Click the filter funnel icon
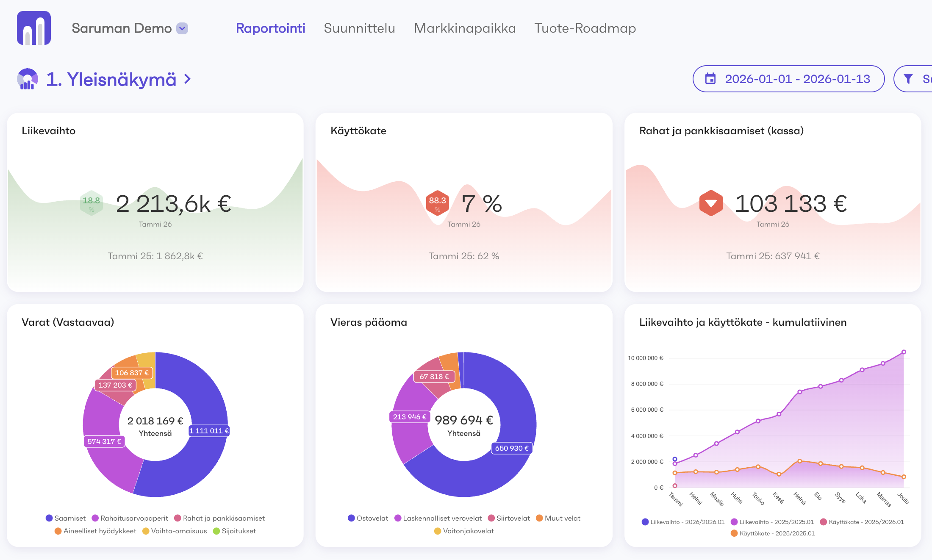Image resolution: width=932 pixels, height=560 pixels. (908, 79)
